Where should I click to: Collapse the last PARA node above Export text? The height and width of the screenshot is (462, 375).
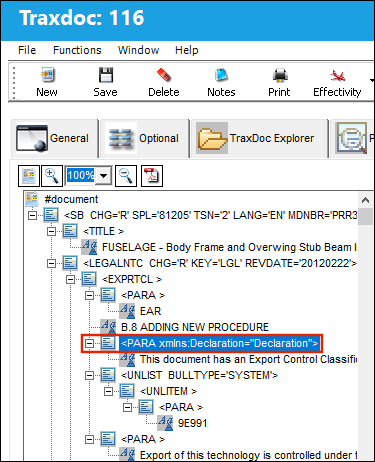point(89,439)
